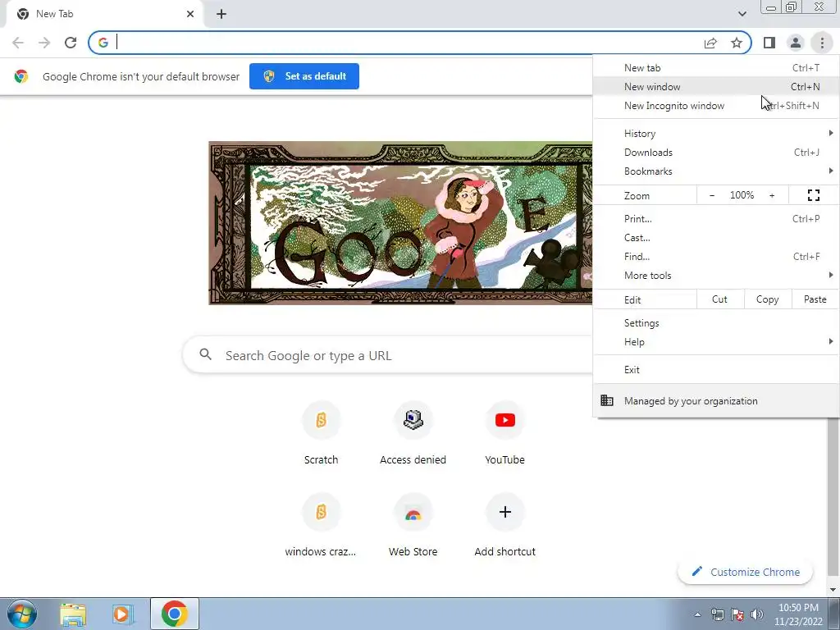Open Windows Media Player from taskbar

point(123,614)
